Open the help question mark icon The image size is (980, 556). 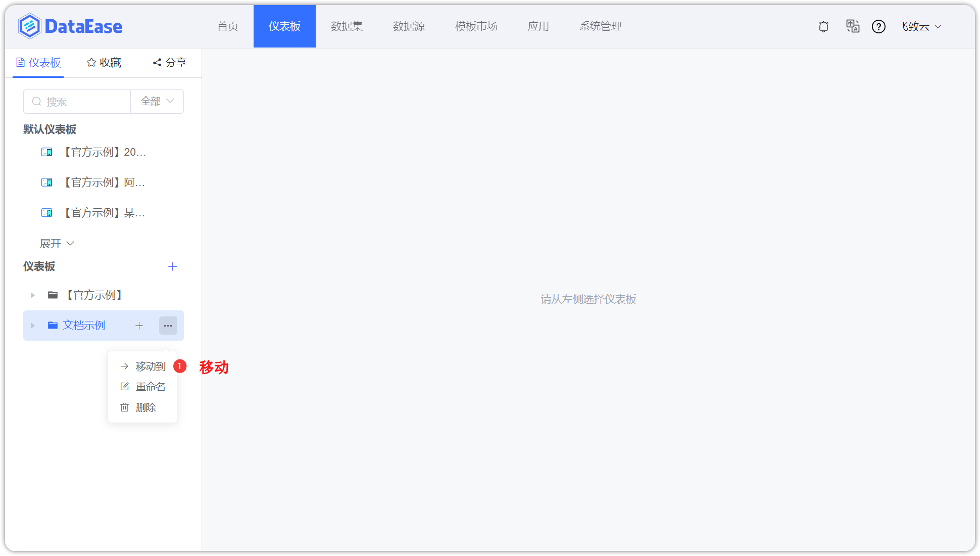(879, 26)
